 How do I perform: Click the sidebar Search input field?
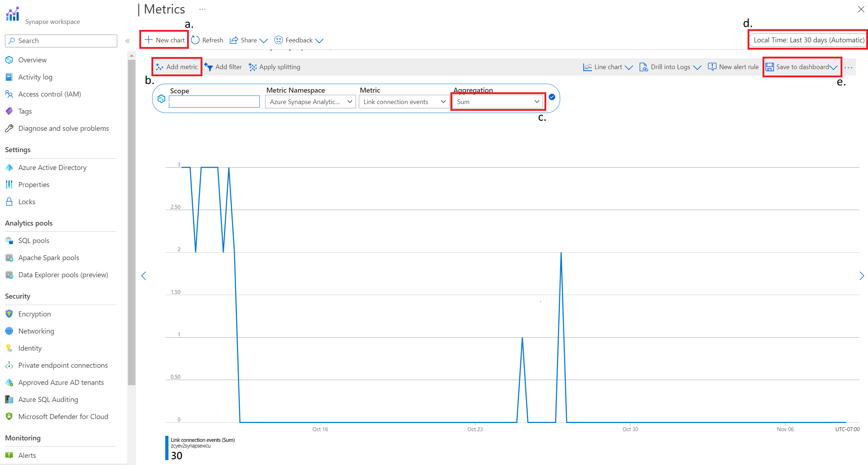[x=61, y=41]
